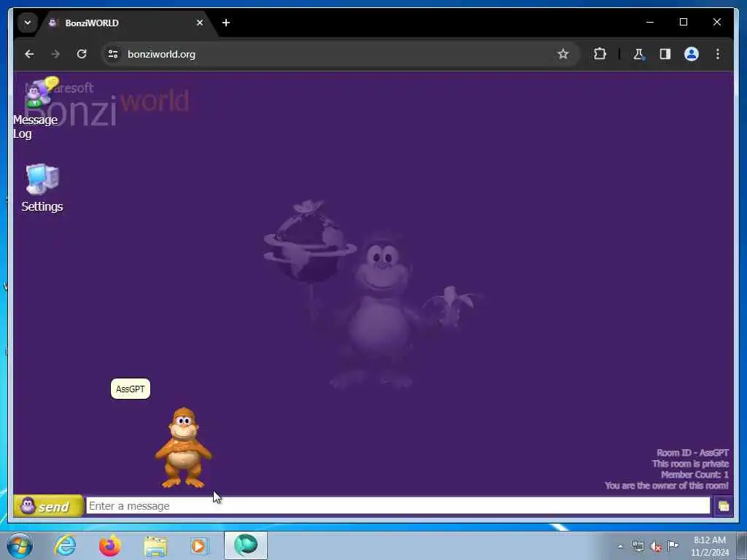Open the Windows Start button
Image resolution: width=747 pixels, height=560 pixels.
pos(20,545)
